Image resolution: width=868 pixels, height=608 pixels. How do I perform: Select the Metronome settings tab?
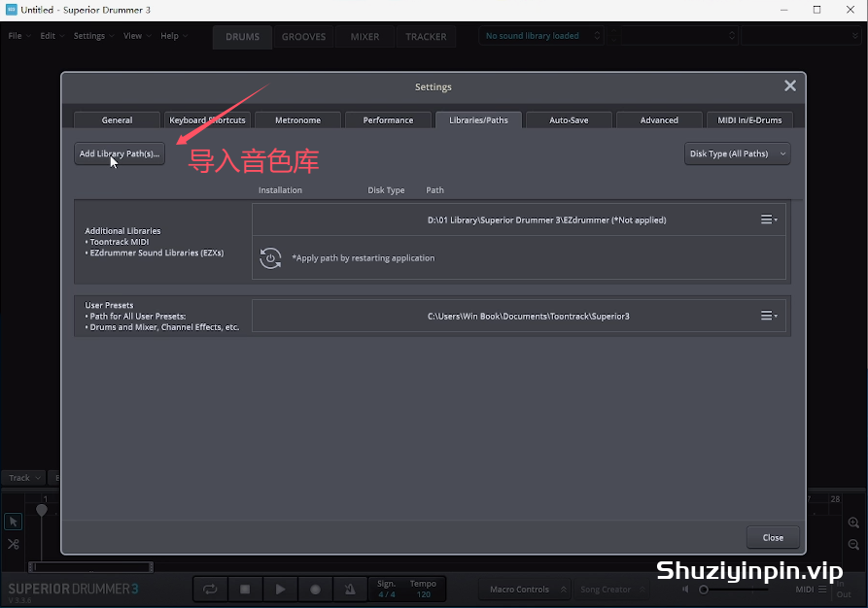pos(297,120)
